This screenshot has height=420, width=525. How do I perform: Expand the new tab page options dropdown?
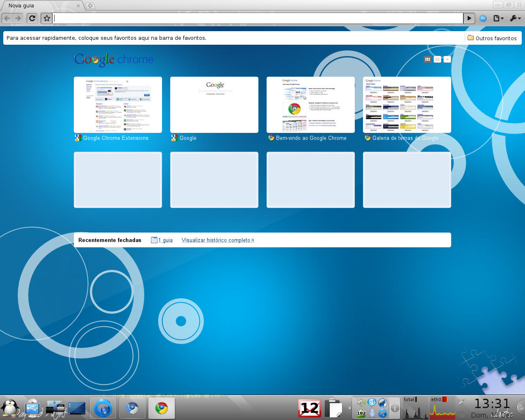pyautogui.click(x=447, y=59)
